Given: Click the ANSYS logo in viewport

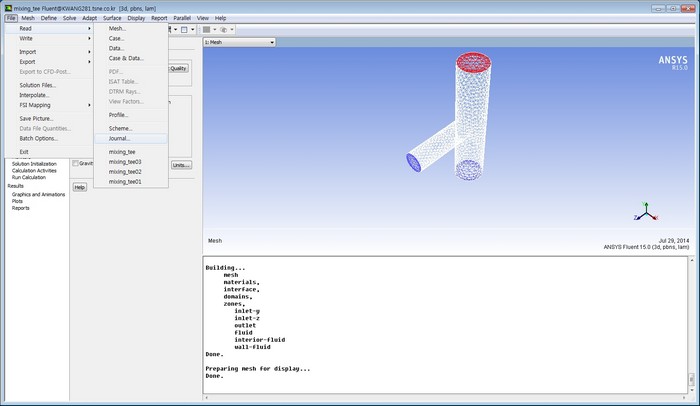Looking at the screenshot, I should tap(673, 62).
